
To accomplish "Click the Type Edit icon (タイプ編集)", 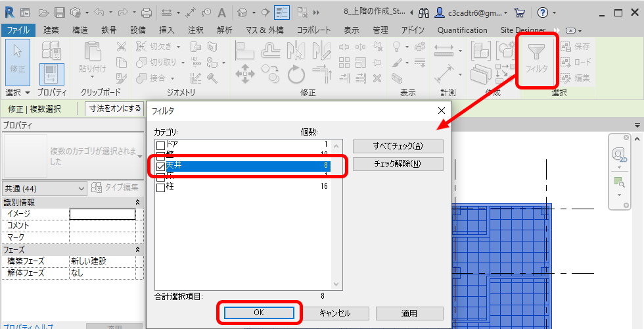I will point(115,188).
